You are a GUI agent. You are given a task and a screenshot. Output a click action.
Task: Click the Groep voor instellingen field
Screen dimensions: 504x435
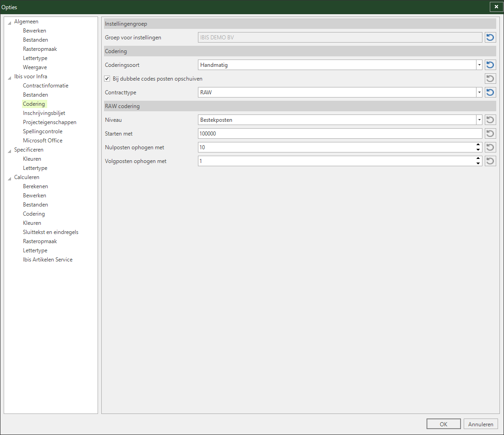(x=340, y=37)
